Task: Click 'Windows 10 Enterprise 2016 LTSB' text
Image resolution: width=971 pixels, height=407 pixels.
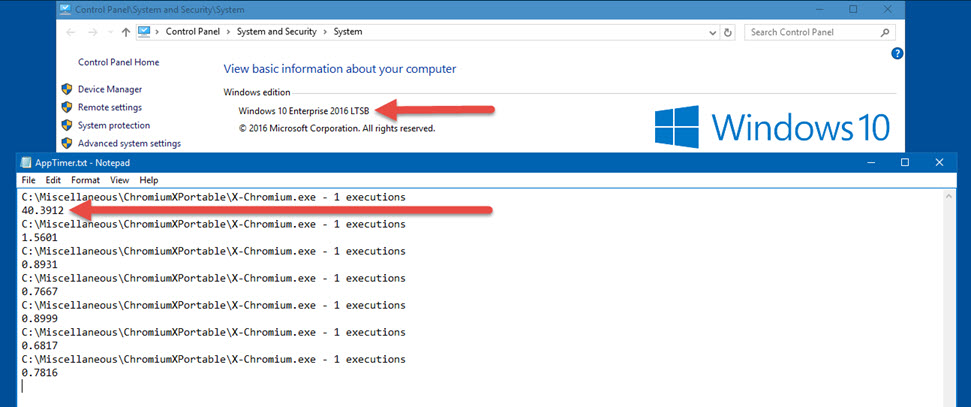Action: [x=303, y=111]
